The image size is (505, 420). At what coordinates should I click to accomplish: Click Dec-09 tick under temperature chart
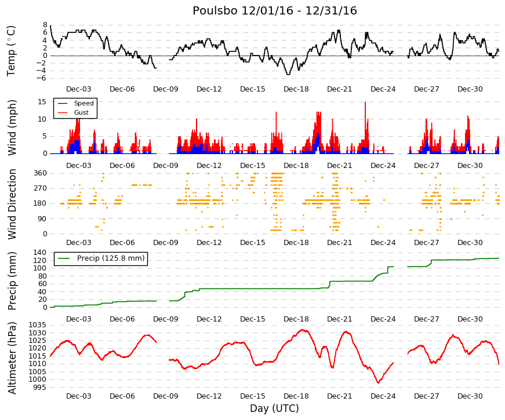coord(166,89)
